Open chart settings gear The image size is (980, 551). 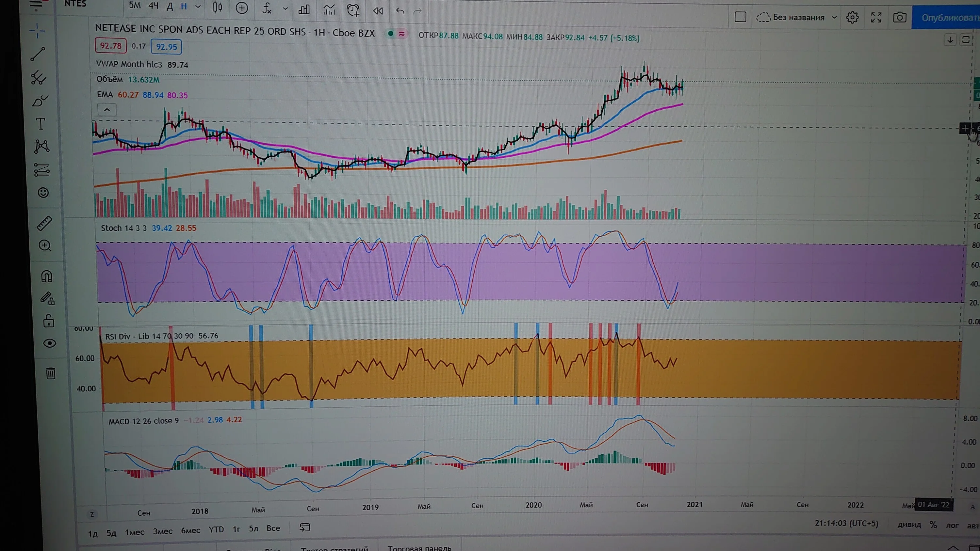(852, 18)
